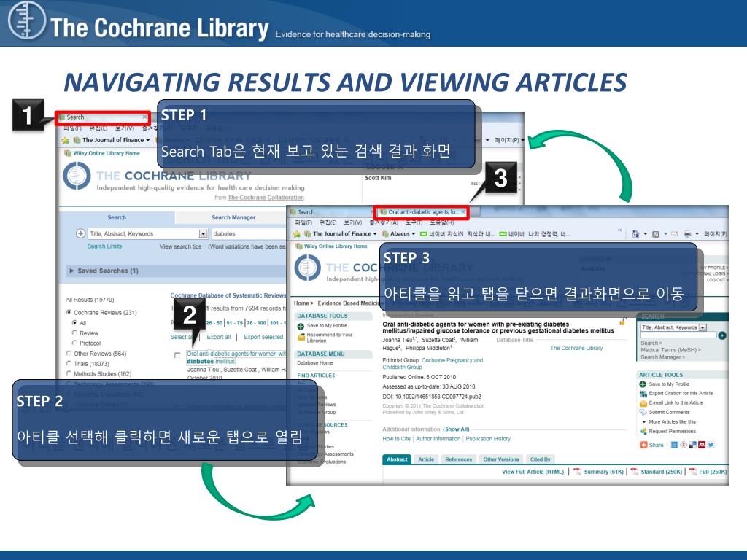Screen dimensions: 747x560
Task: Select the Cochrane Reviews (231) radio button
Action: pos(69,312)
